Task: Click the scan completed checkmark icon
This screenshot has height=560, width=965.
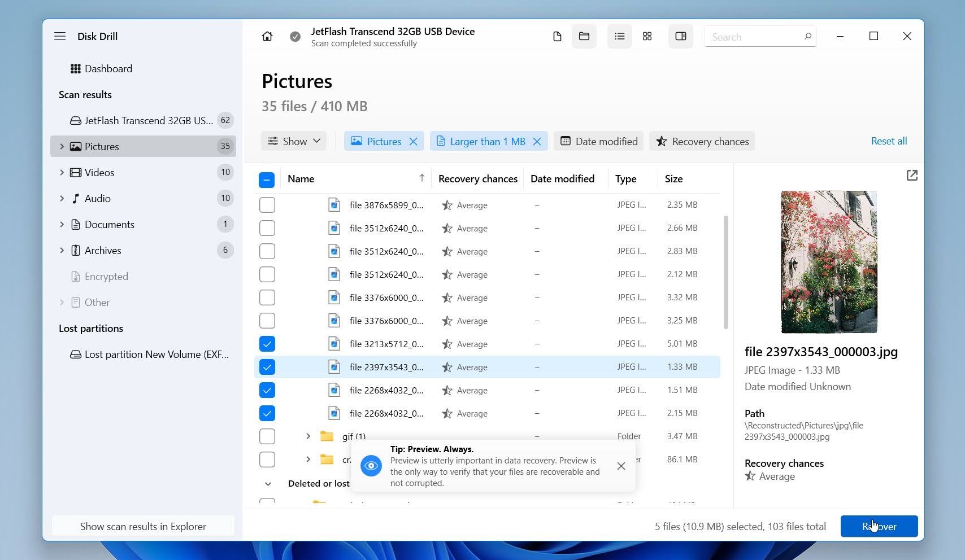Action: [295, 37]
